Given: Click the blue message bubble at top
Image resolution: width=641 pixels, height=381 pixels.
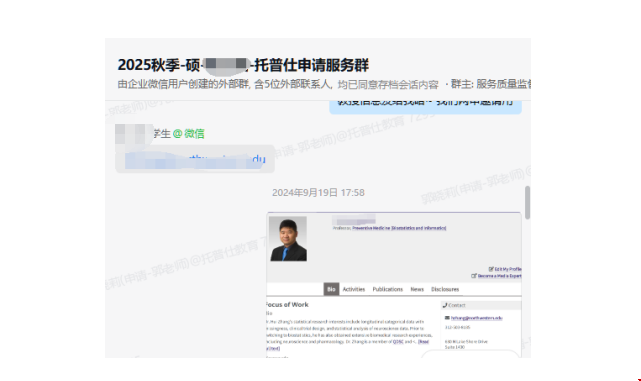Looking at the screenshot, I should [426, 107].
